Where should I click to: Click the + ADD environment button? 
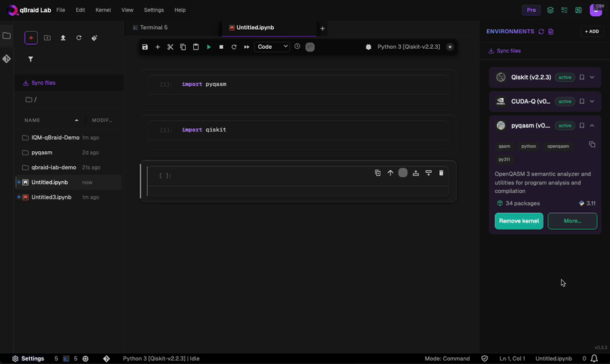(x=592, y=31)
